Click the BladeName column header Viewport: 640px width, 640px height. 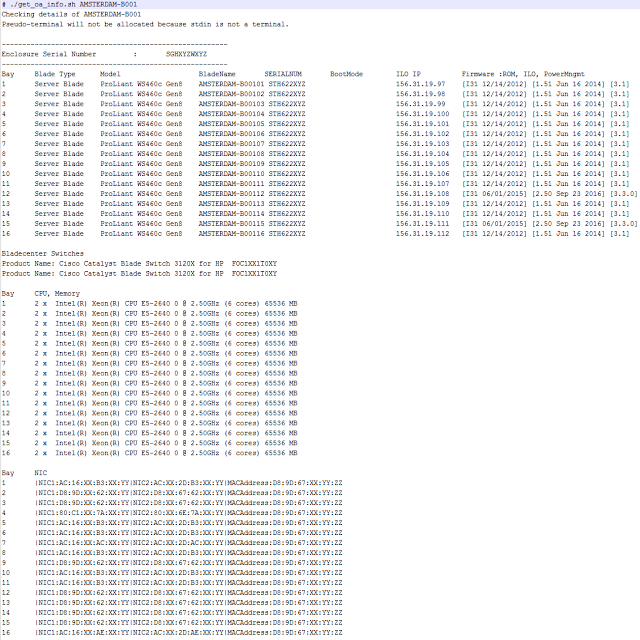point(217,75)
